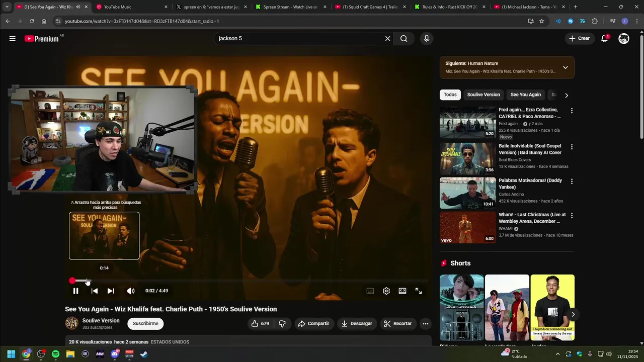This screenshot has height=362, width=644.
Task: Open more actions under the video
Action: pos(426,324)
